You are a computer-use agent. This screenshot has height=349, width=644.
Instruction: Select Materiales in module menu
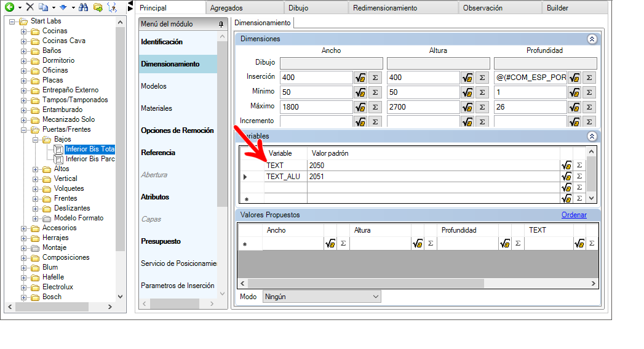(156, 108)
